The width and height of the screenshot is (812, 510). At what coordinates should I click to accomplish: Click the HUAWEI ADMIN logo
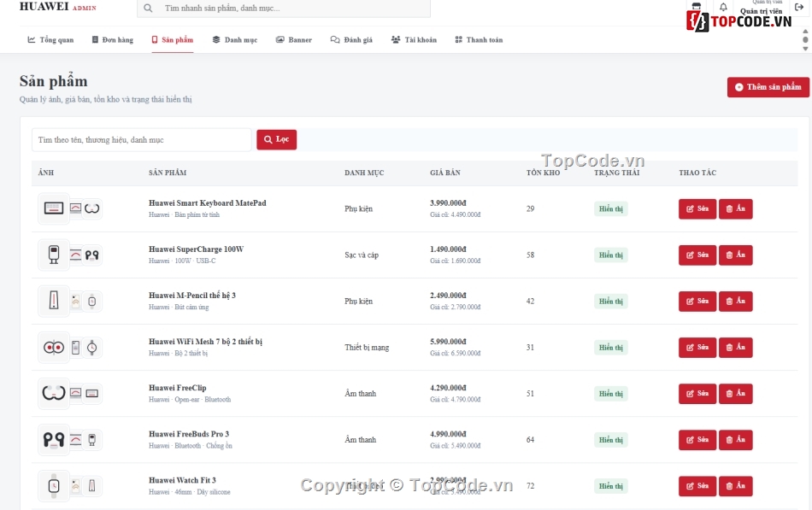(57, 7)
